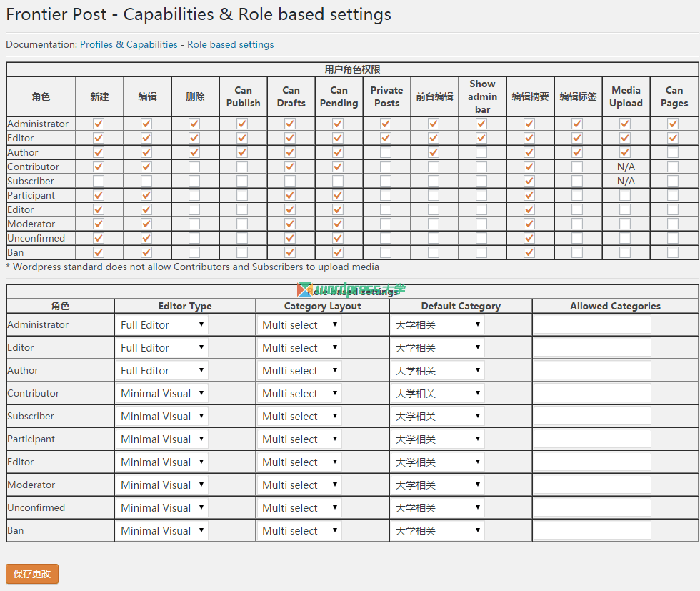Open the Role based settings documentation link
This screenshot has height=591, width=700.
pos(230,45)
